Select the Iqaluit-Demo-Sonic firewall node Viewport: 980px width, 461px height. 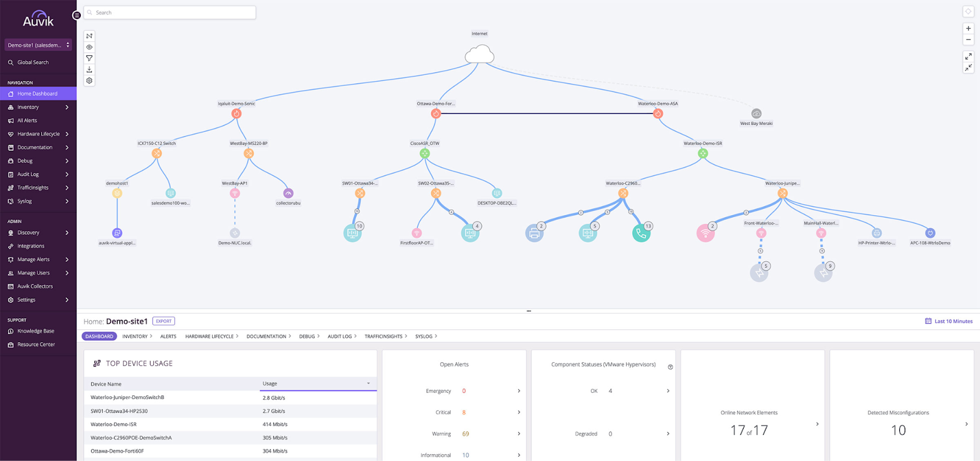click(236, 113)
